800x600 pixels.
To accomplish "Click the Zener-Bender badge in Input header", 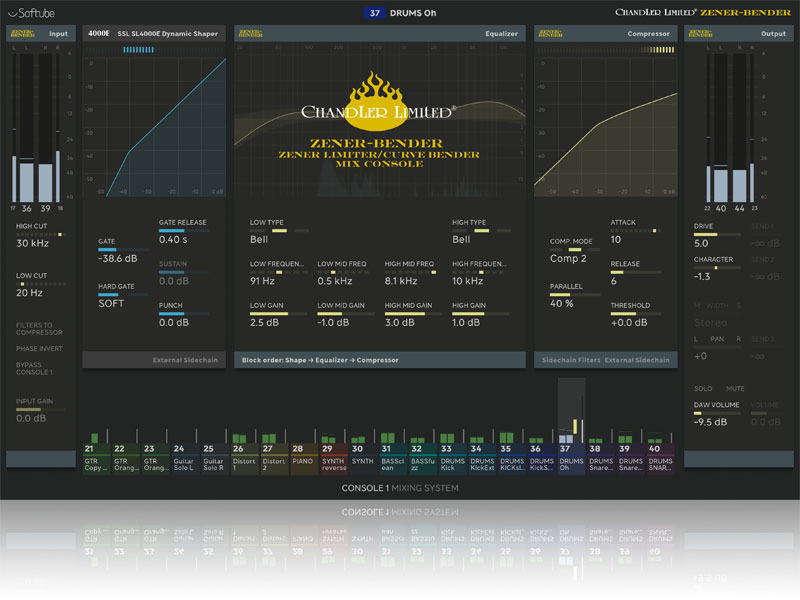I will (x=24, y=33).
